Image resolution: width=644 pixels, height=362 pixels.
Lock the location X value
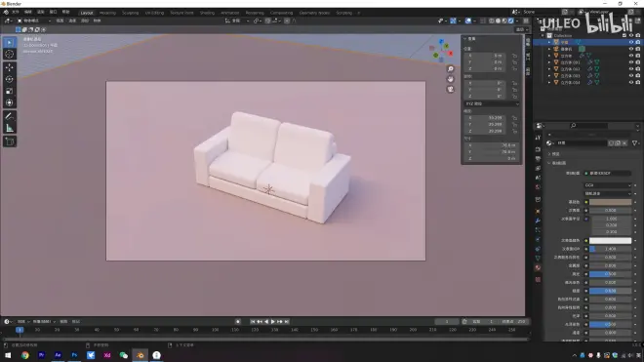point(514,56)
